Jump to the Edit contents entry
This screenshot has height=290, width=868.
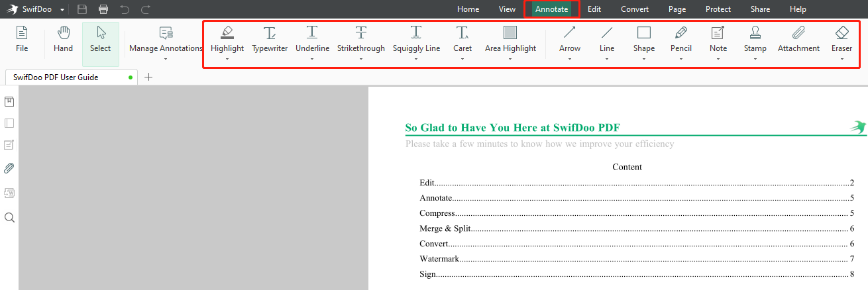[x=637, y=183]
